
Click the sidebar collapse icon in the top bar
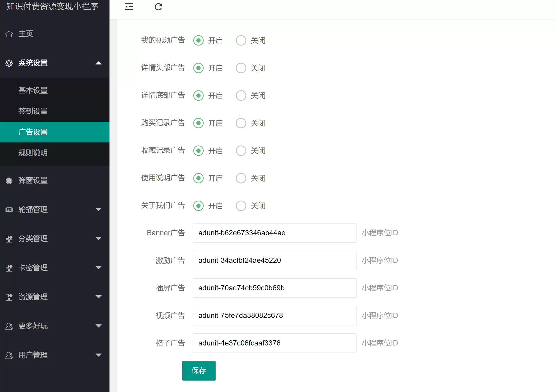point(129,7)
